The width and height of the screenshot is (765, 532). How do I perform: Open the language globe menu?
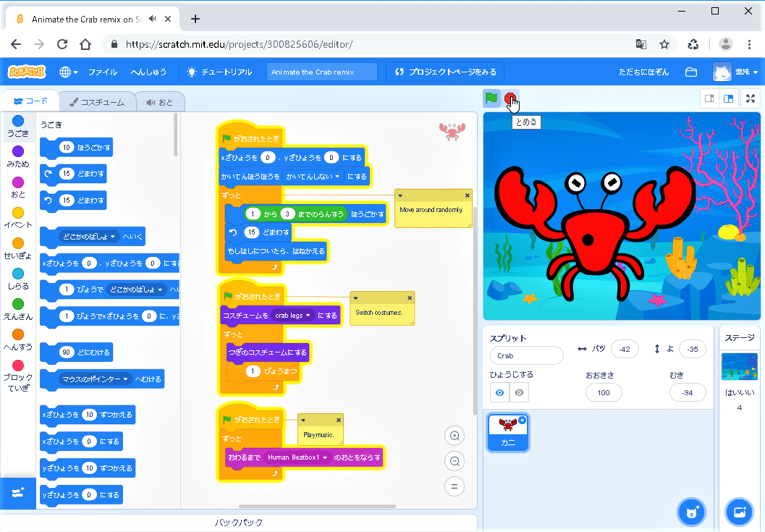[68, 72]
